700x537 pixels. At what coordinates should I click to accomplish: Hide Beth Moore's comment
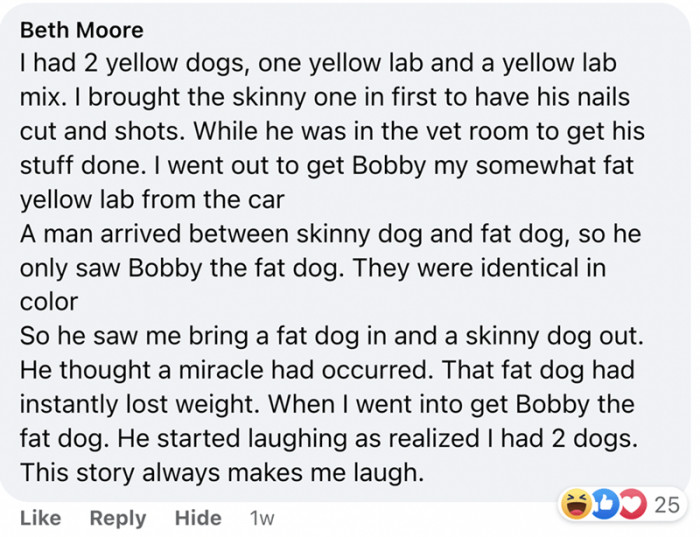198,517
